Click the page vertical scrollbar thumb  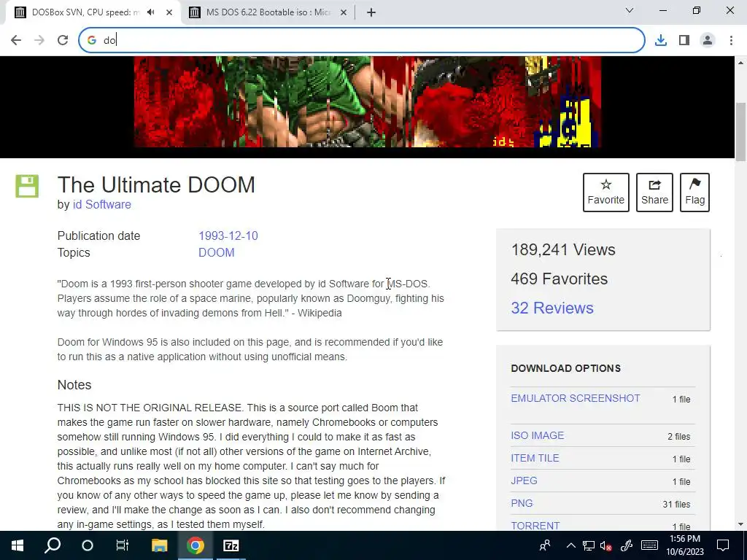740,132
